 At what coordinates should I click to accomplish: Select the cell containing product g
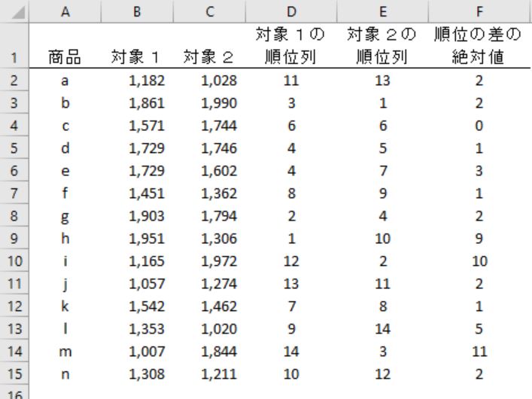click(65, 215)
